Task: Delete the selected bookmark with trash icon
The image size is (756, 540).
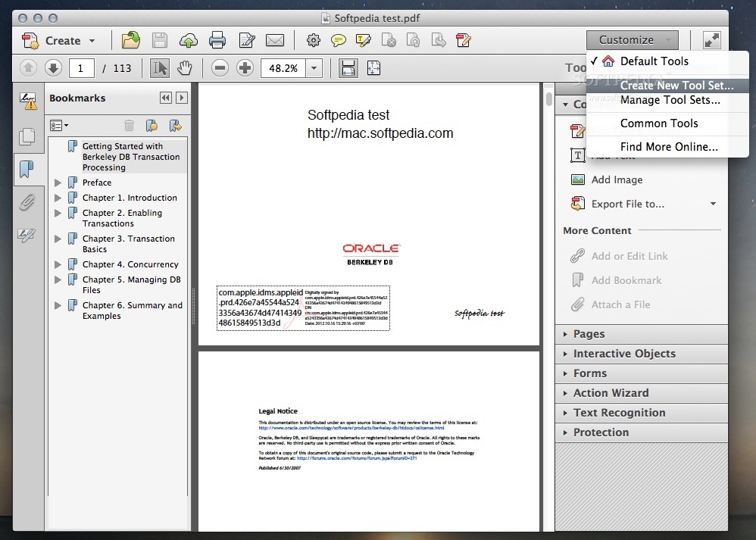Action: click(129, 126)
